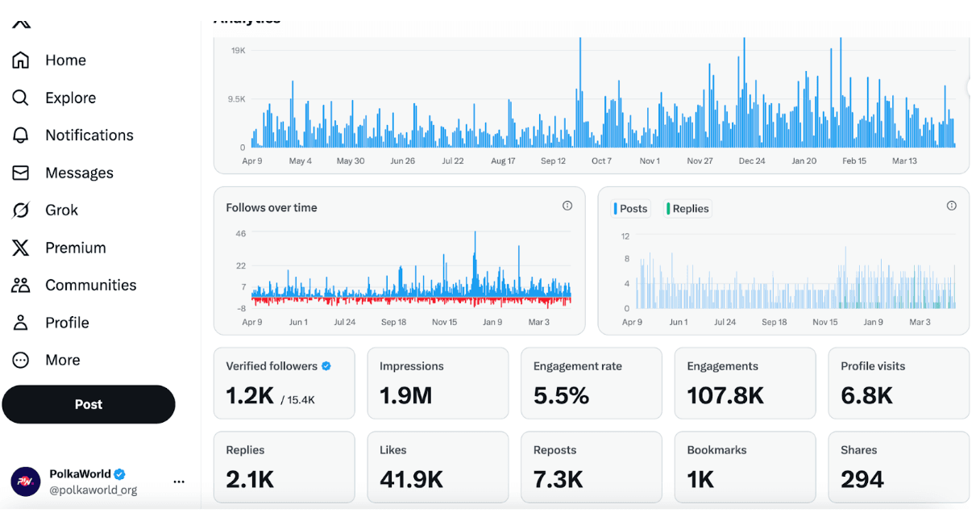Screen dimensions: 980x513
Task: Toggle the Replies series in chart legend
Action: pyautogui.click(x=687, y=209)
